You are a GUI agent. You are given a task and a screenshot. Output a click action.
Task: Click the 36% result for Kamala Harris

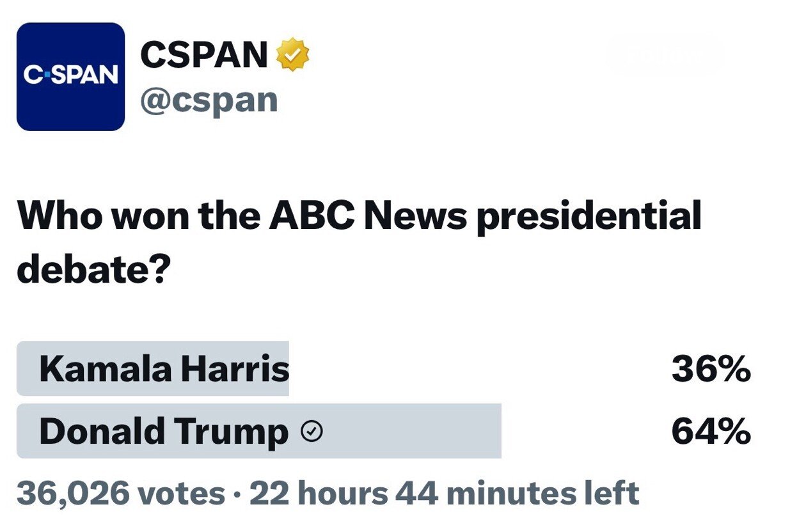click(711, 370)
